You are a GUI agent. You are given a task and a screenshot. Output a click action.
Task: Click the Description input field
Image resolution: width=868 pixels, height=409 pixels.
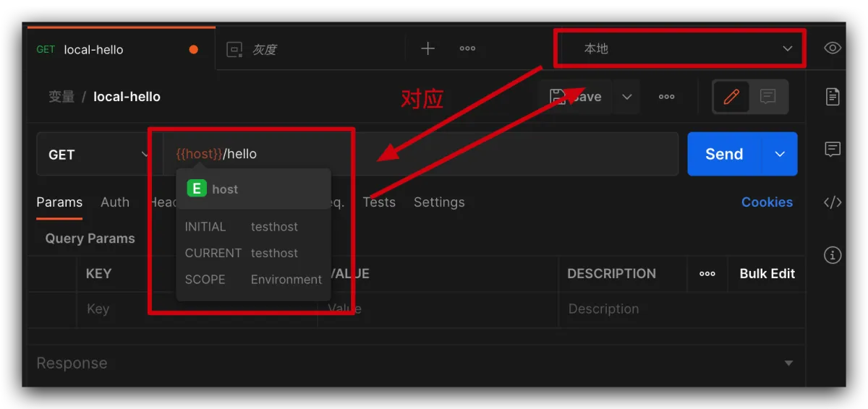click(x=680, y=309)
